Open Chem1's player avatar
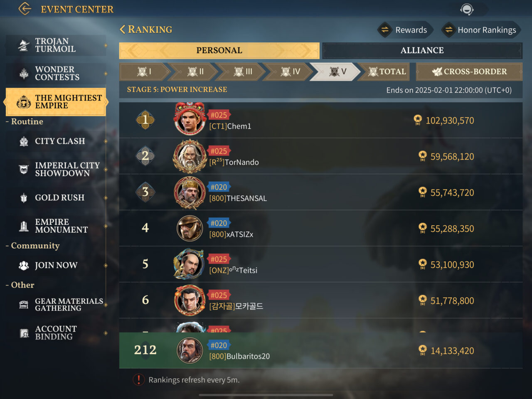 pyautogui.click(x=190, y=119)
